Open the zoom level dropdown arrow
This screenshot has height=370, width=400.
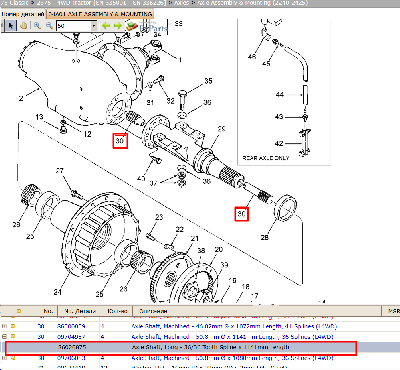click(94, 26)
